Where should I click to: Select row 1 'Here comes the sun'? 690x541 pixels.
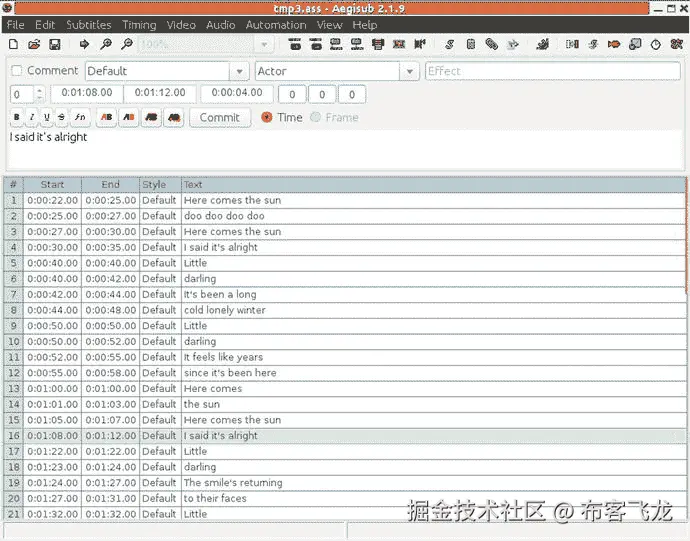[x=345, y=200]
